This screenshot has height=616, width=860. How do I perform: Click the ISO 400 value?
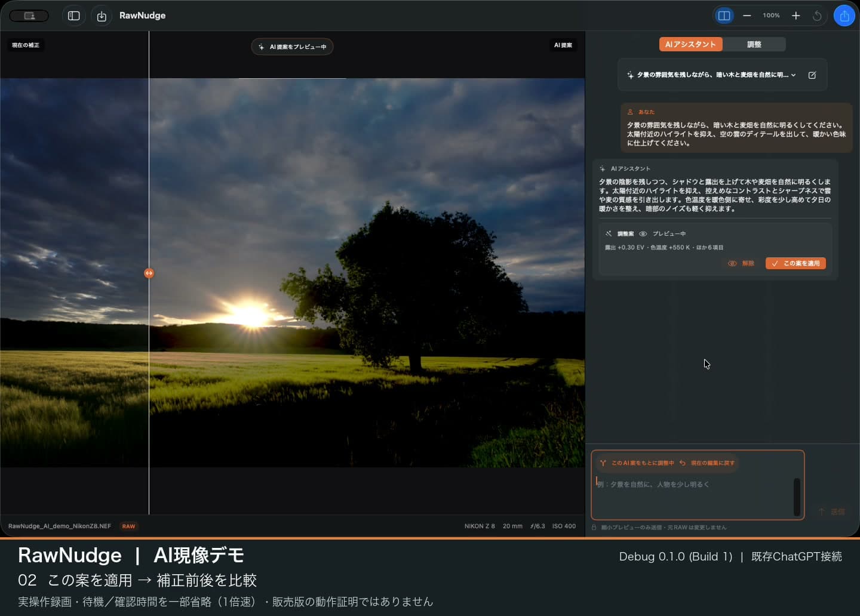click(x=564, y=526)
